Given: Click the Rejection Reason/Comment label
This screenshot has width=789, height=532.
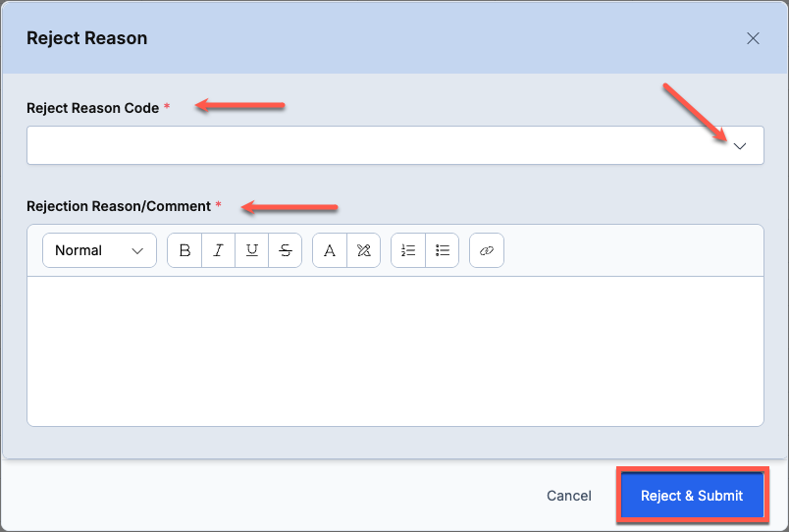Looking at the screenshot, I should click(x=118, y=206).
